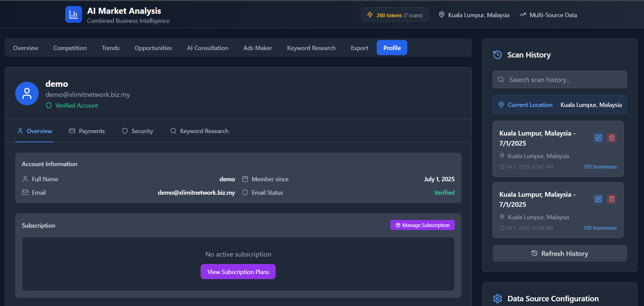
Task: Click the Current Location pin icon
Action: (x=501, y=105)
